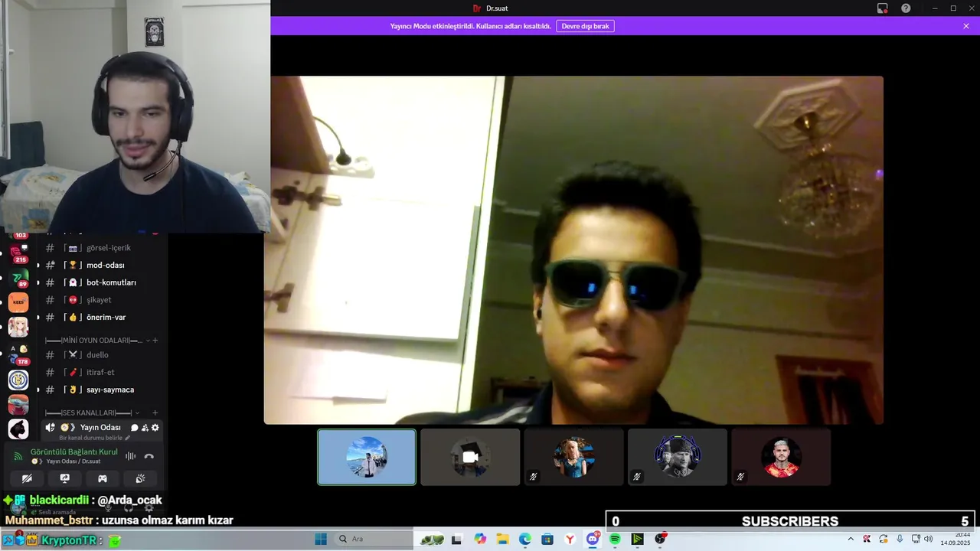Select the red car server icon
This screenshot has width=980, height=551.
[18, 404]
